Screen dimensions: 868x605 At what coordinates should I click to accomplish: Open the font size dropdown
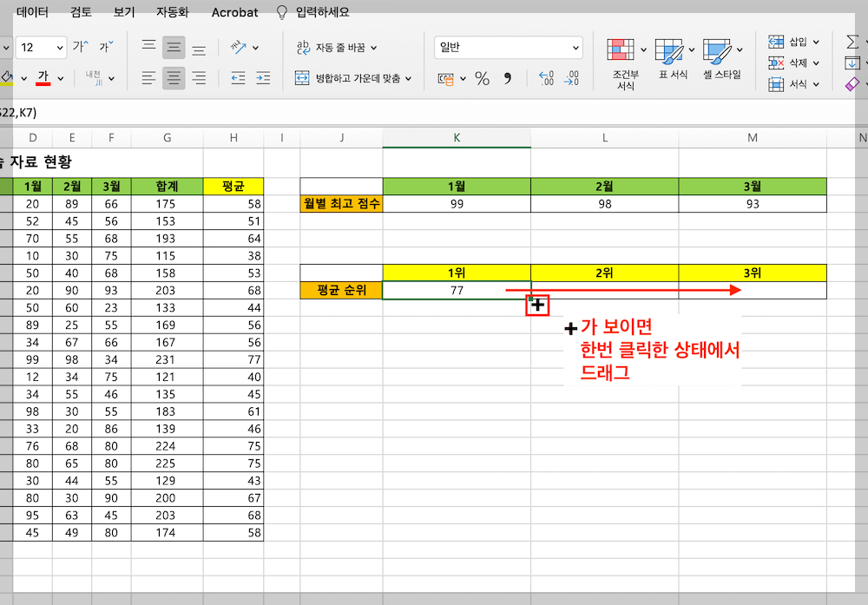click(60, 46)
